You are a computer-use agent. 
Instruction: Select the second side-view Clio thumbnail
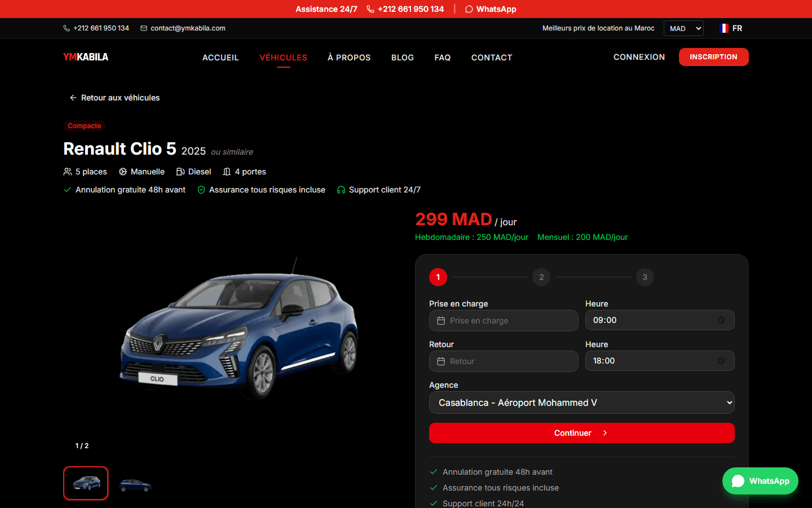135,483
